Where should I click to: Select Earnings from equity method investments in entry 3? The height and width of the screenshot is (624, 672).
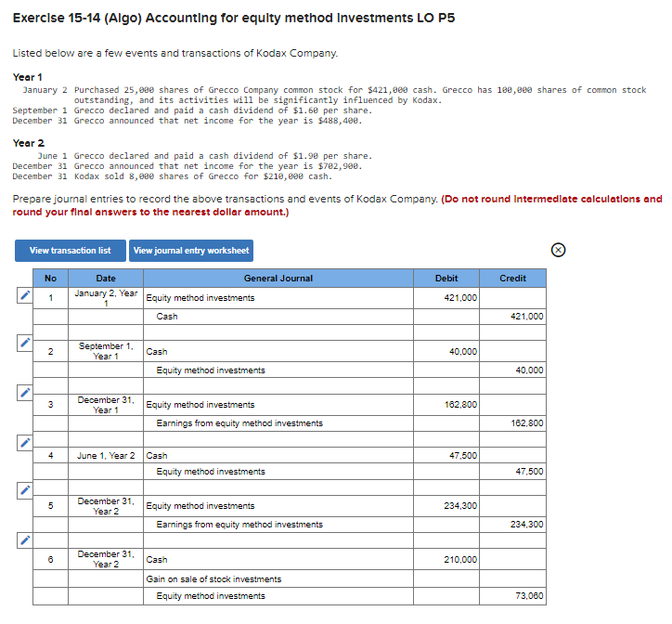(x=278, y=423)
